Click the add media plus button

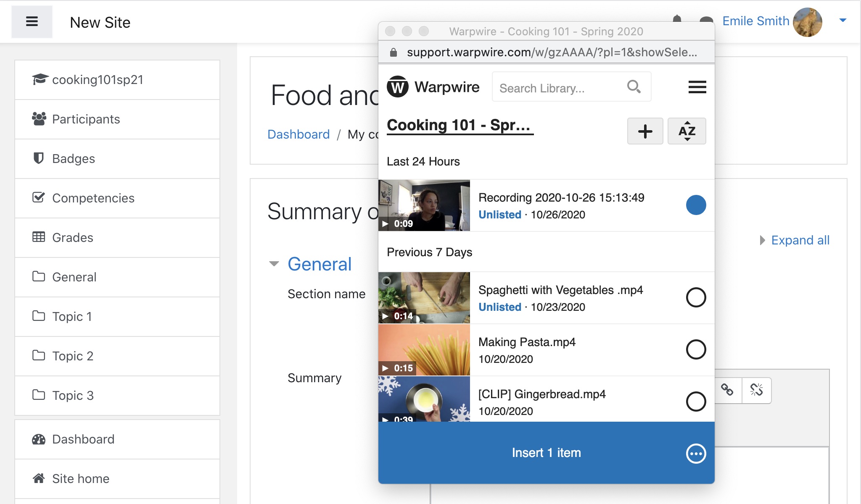pos(645,131)
